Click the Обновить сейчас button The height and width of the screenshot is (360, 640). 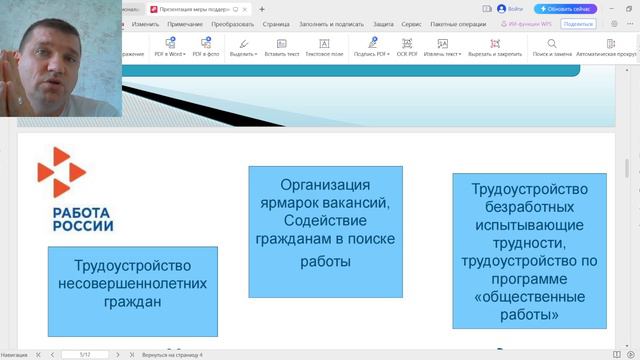click(x=565, y=9)
